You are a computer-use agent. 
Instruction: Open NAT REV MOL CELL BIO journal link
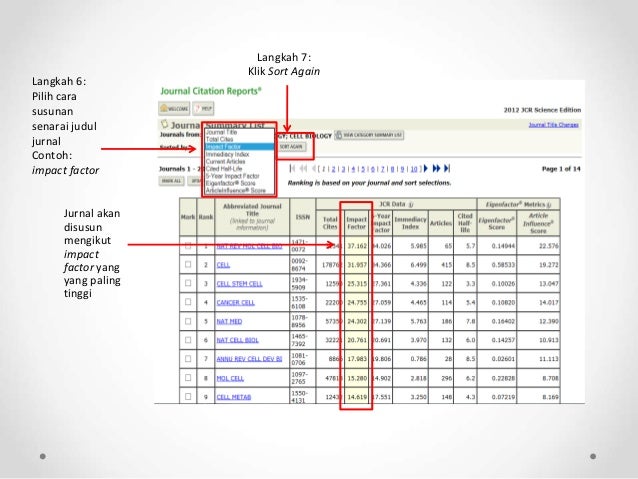(x=249, y=246)
